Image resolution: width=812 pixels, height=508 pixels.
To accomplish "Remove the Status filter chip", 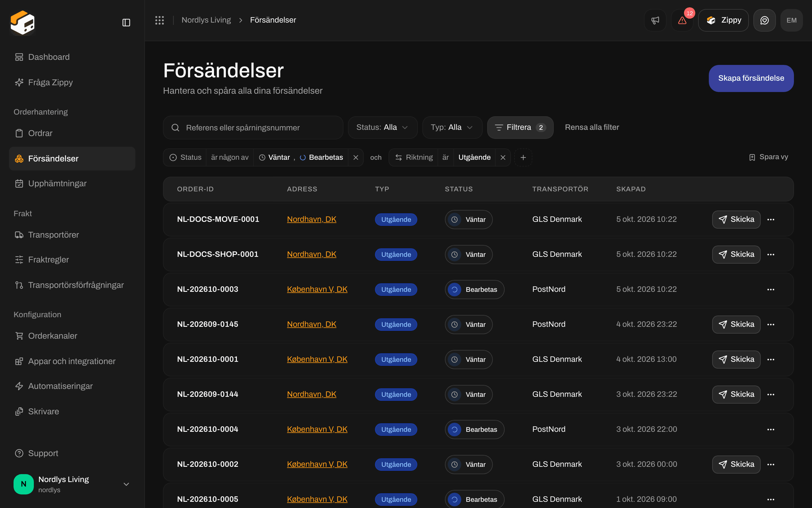I will click(356, 157).
